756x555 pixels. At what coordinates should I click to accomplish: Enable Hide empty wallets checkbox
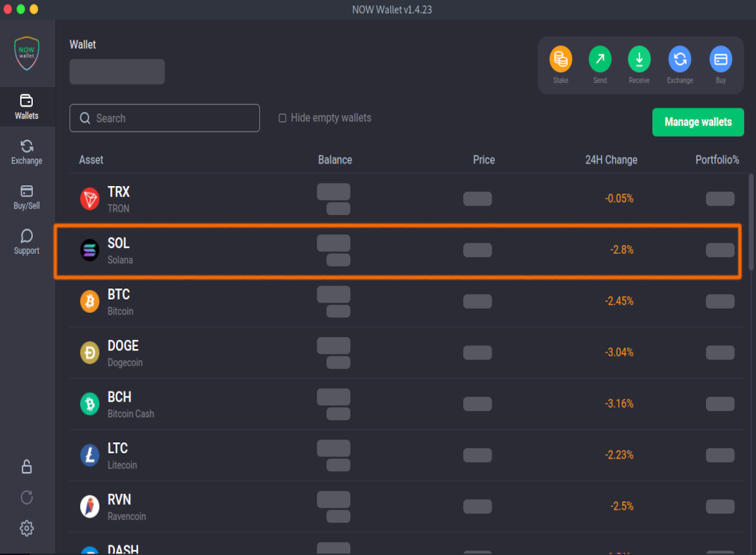282,118
